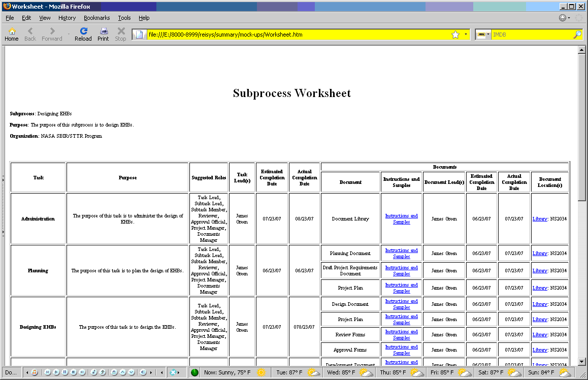Open the File menu
The height and width of the screenshot is (380, 588).
coord(10,18)
